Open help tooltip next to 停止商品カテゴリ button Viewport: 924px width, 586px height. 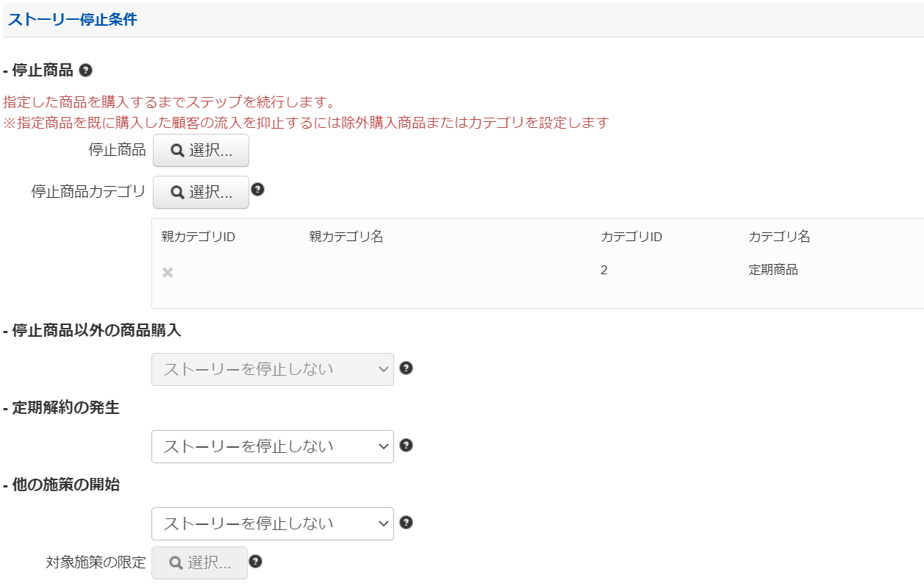257,189
